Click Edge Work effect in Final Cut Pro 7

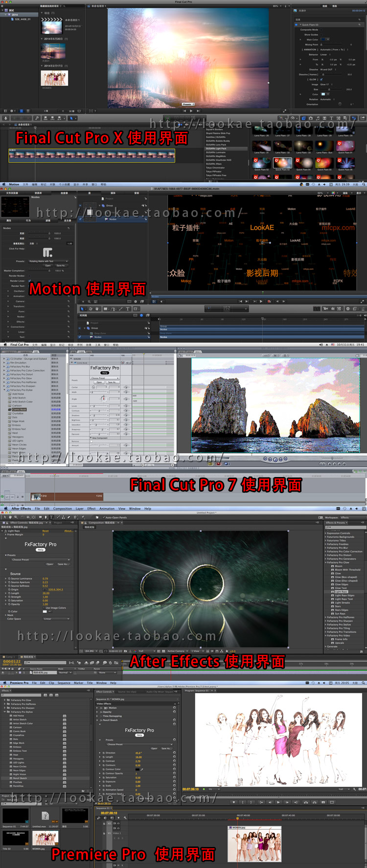click(18, 421)
